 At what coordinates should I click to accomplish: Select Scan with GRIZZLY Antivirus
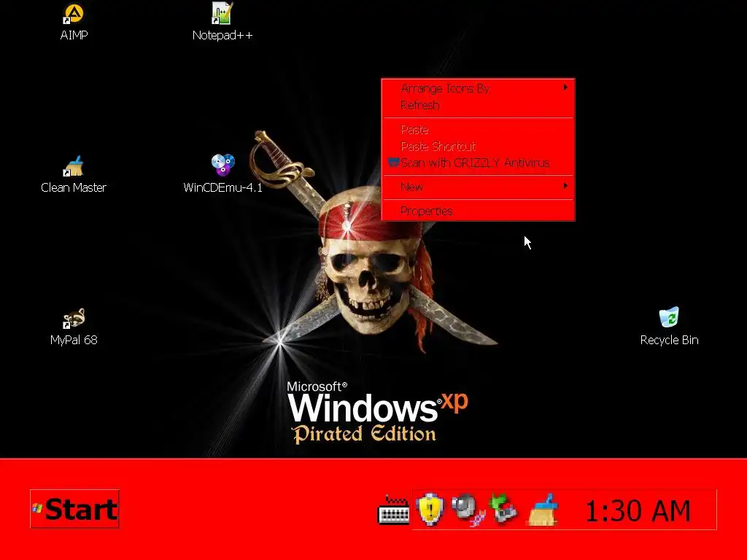click(x=479, y=163)
